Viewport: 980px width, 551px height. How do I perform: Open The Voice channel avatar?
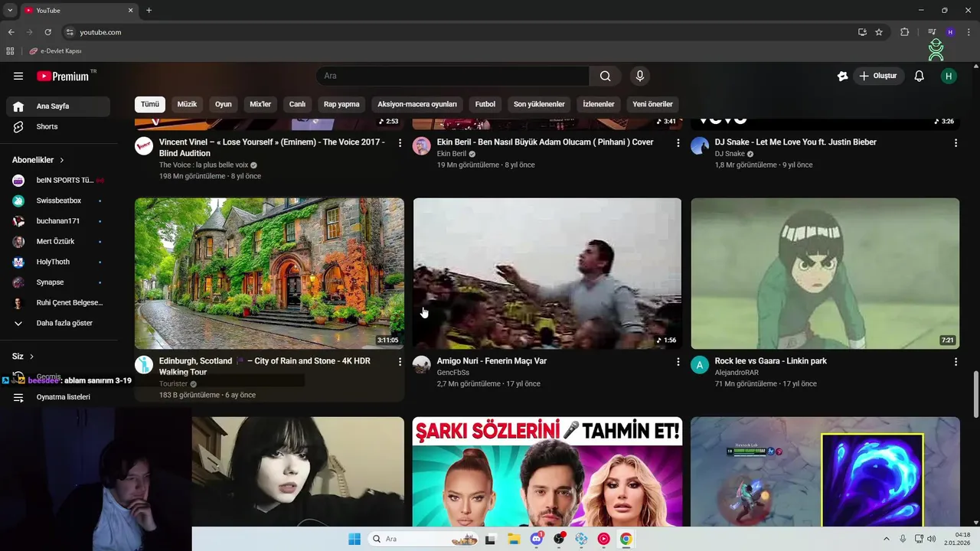[144, 146]
